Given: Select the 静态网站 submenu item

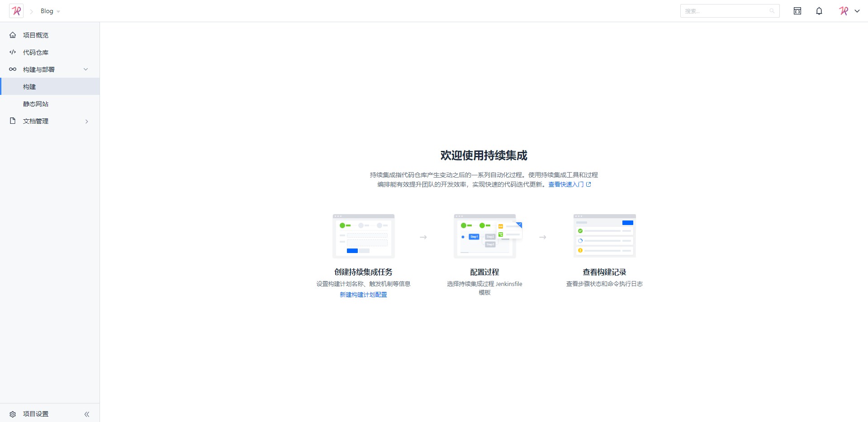Looking at the screenshot, I should (x=36, y=104).
